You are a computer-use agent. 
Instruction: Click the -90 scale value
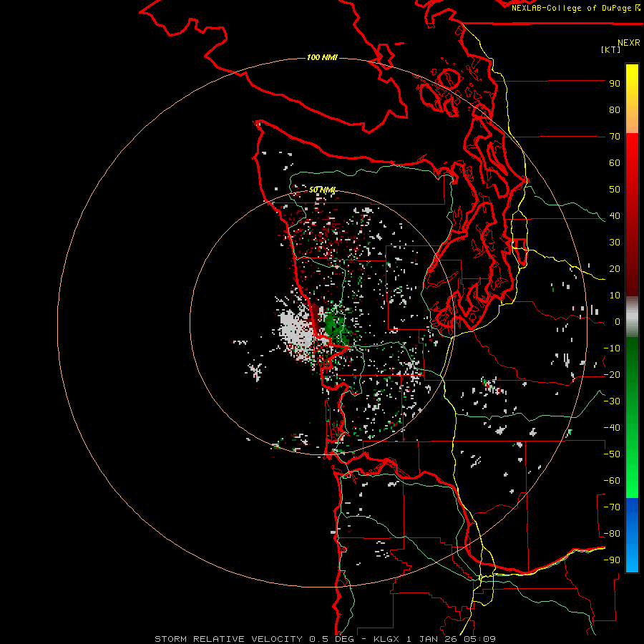[612, 560]
